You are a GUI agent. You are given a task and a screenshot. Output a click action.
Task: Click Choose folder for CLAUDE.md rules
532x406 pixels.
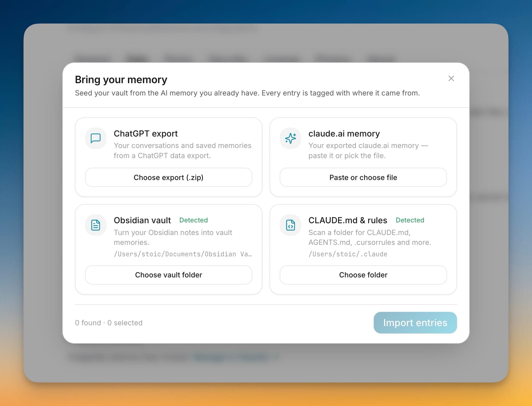point(363,275)
